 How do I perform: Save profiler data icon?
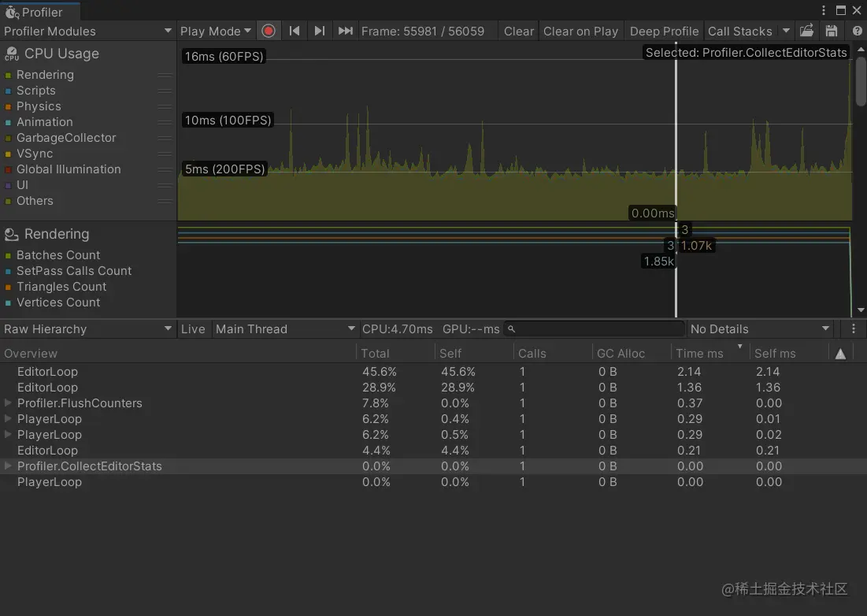[831, 31]
